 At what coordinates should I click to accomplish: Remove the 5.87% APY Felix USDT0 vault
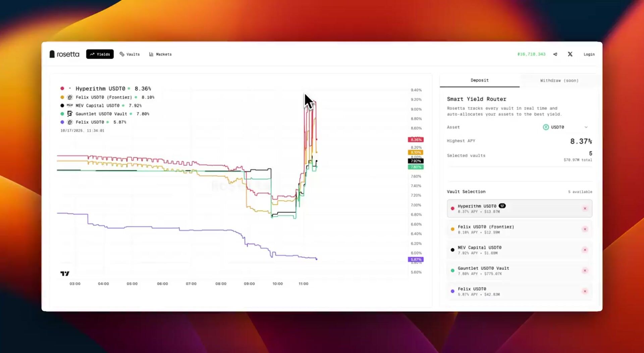tap(585, 291)
